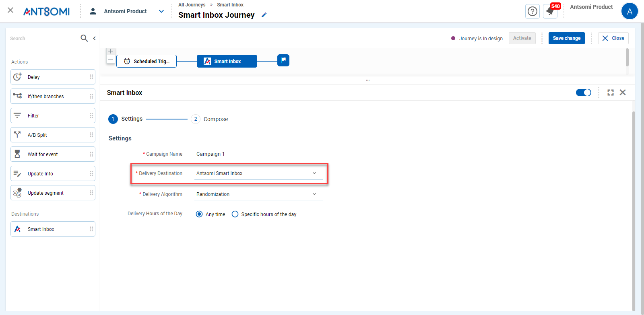Click the Activate button
Viewport: 644px width, 315px height.
tap(522, 38)
